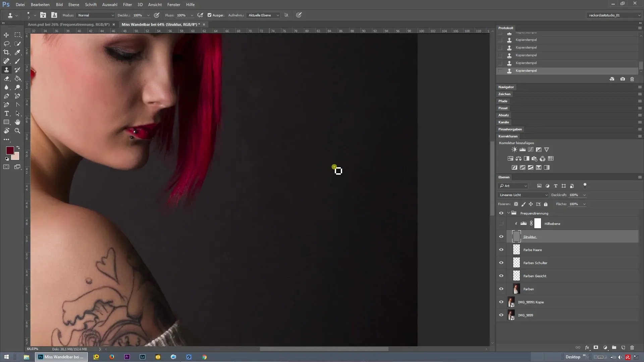Open the Fluss flow dropdown
This screenshot has height=362, width=644.
point(192,15)
